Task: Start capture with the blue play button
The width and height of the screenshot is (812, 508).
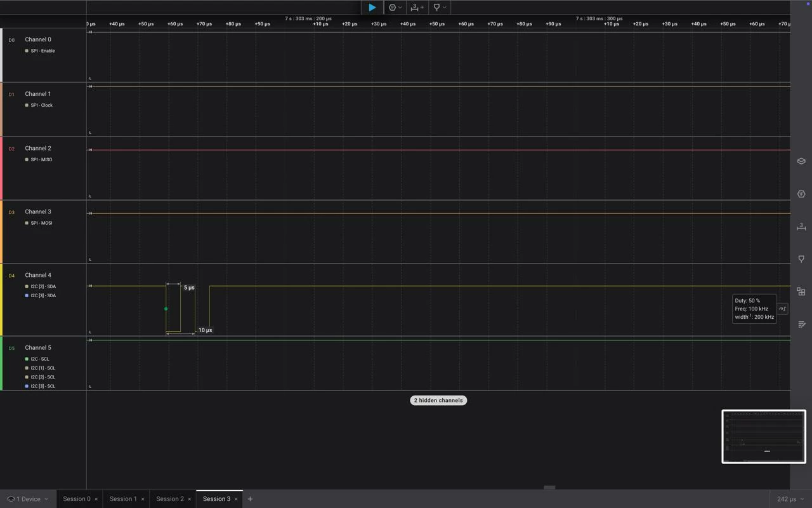Action: [x=372, y=8]
